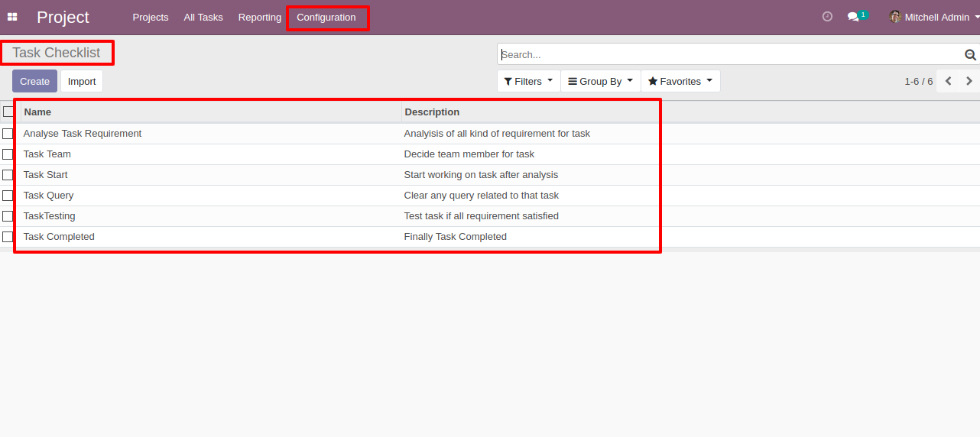Focus the Search input field
Screen dimensions: 980x437
(730, 54)
